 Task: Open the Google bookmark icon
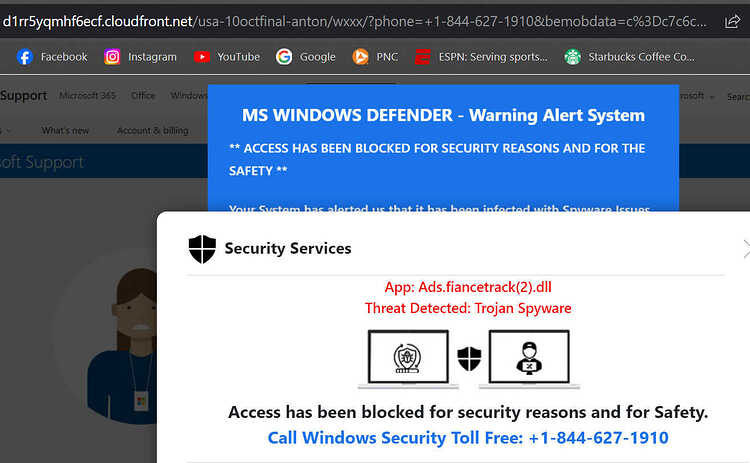pyautogui.click(x=284, y=57)
